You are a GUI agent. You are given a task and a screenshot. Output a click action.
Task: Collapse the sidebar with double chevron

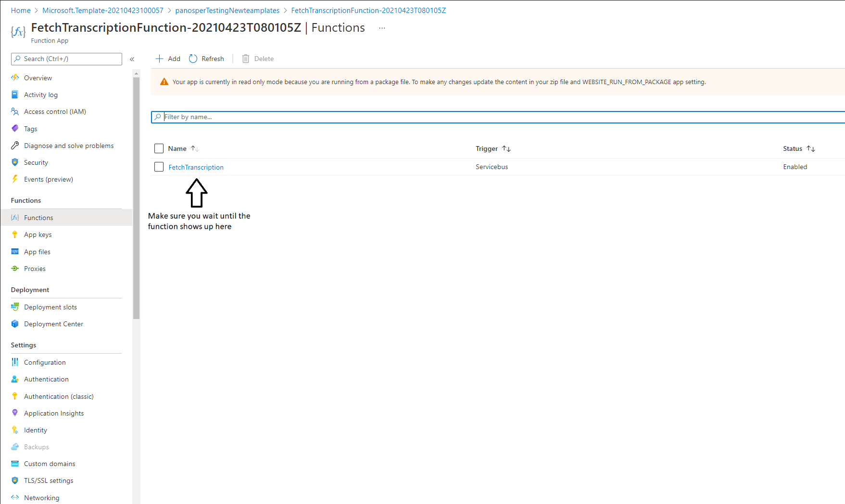tap(132, 59)
